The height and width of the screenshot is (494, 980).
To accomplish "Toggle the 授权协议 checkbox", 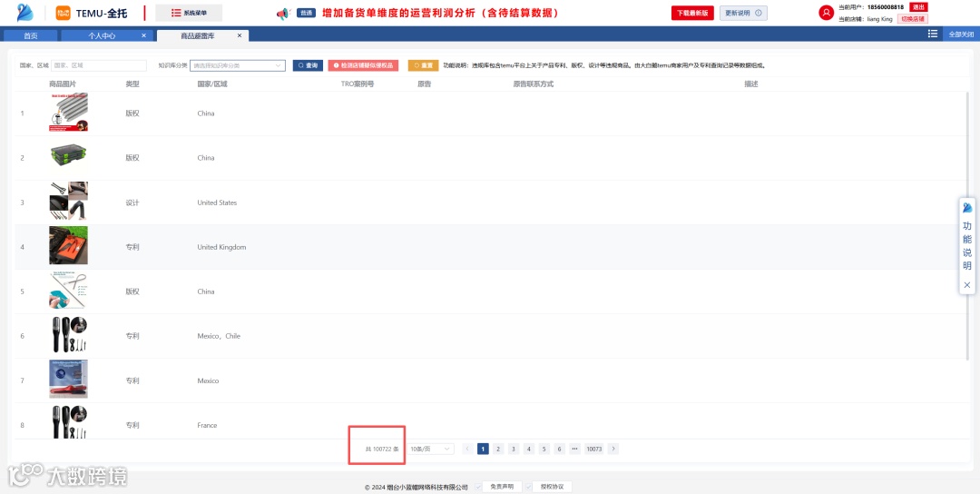I will (x=528, y=487).
